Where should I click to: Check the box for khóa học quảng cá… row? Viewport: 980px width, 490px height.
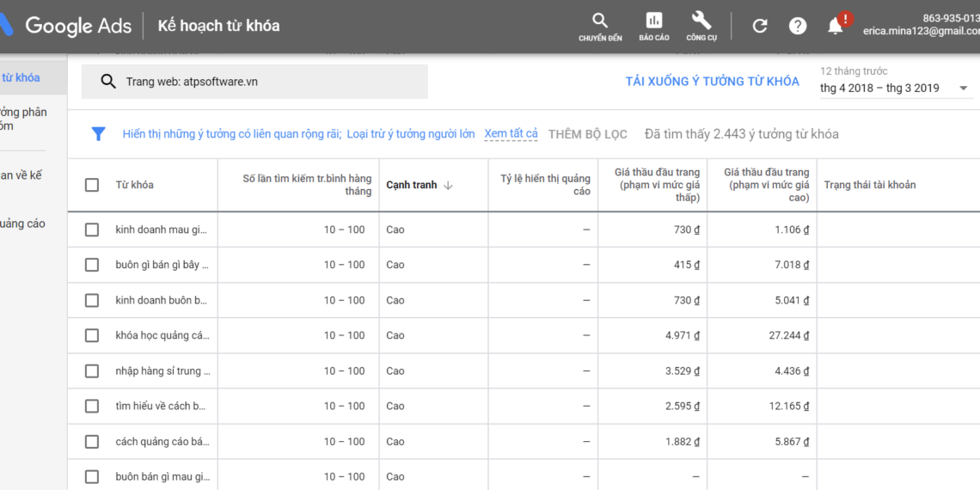point(92,335)
